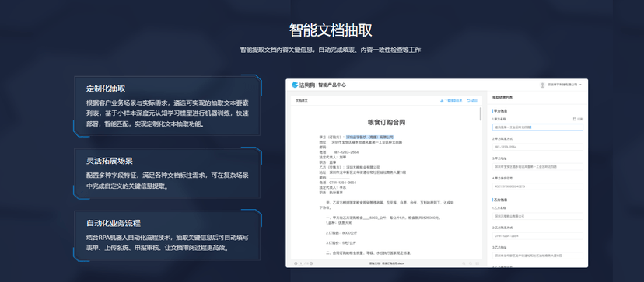Screen dimensions: 644x282
Task: Select the 灵活拓展场景 feature card title
Action: click(109, 161)
